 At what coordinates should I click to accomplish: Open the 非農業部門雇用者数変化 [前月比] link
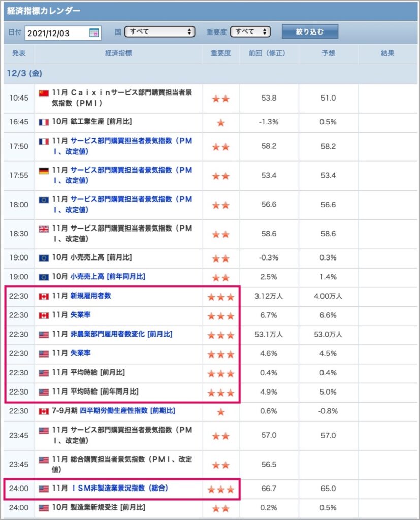(x=121, y=334)
